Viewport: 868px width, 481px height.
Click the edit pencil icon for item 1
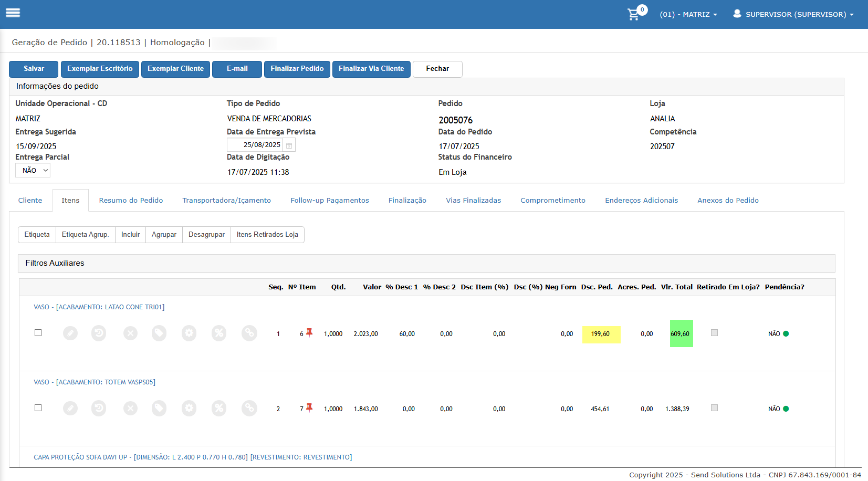coord(70,333)
